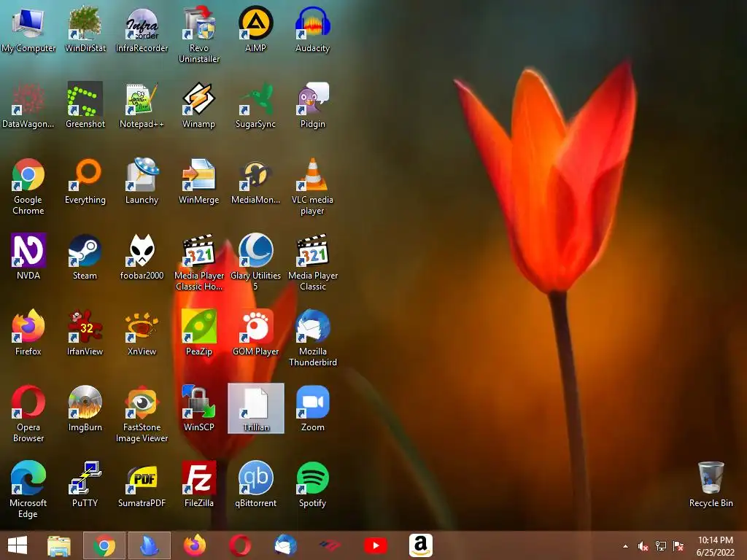Select the Launchy shortcut
The height and width of the screenshot is (560, 747).
[142, 181]
